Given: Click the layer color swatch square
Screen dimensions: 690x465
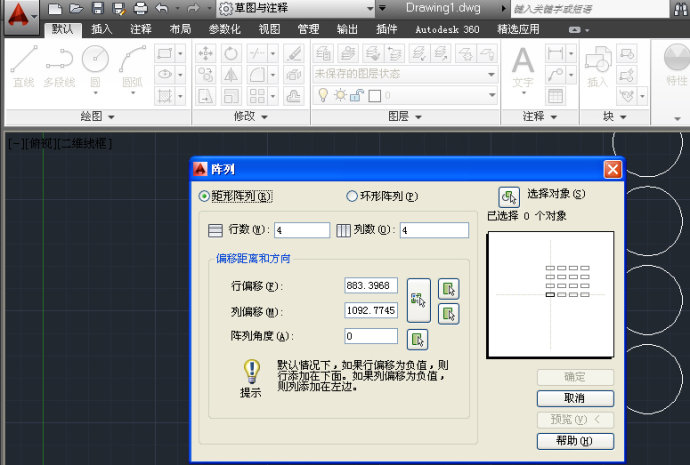Looking at the screenshot, I should 374,95.
